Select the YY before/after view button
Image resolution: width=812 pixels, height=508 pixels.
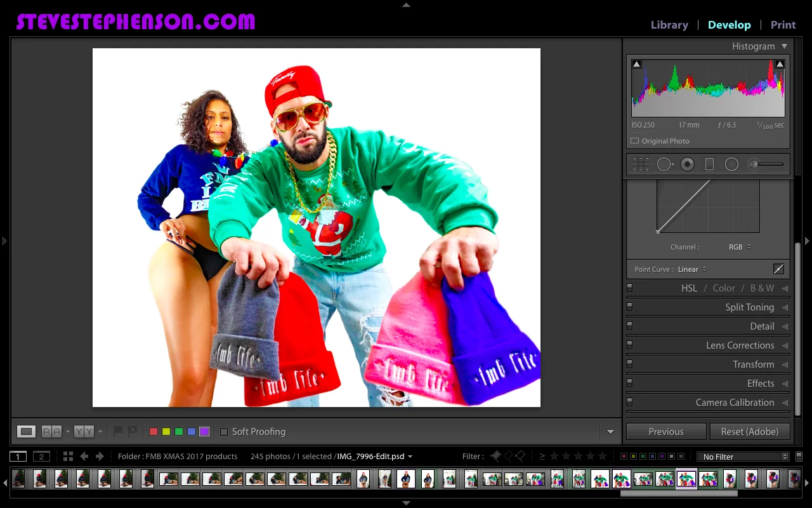tap(84, 432)
